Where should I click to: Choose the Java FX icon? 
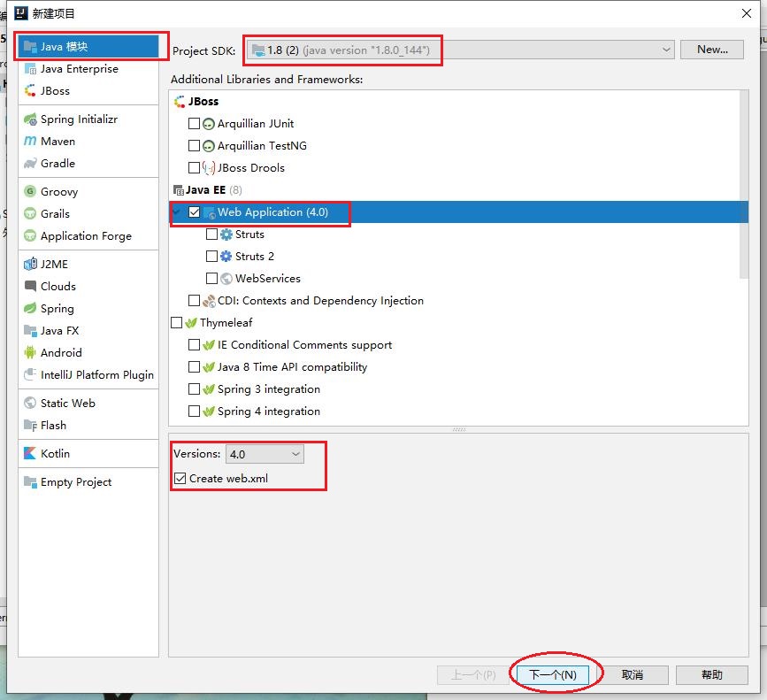coord(30,331)
